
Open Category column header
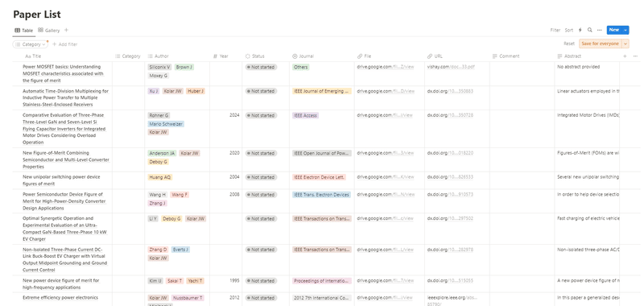(128, 56)
